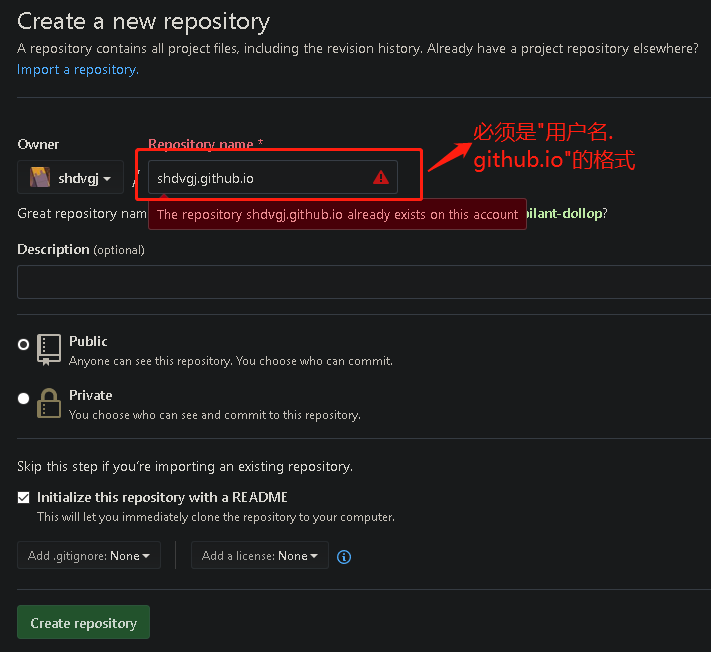The width and height of the screenshot is (711, 652).
Task: Click the Private lock icon
Action: [49, 402]
